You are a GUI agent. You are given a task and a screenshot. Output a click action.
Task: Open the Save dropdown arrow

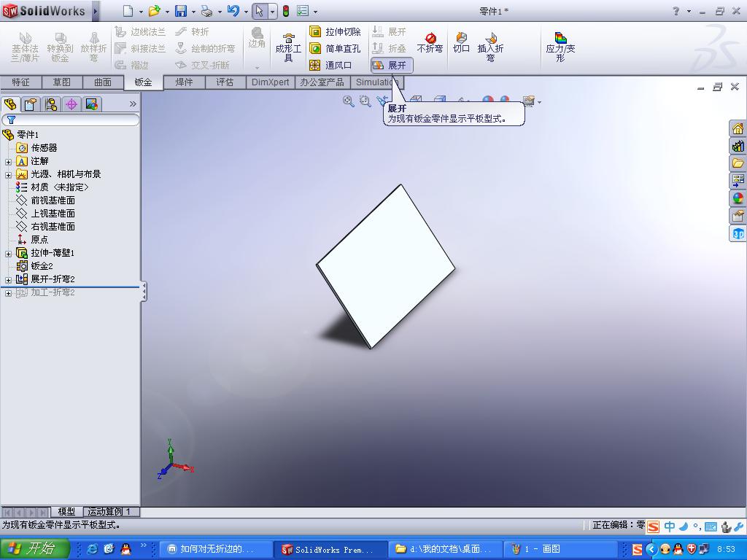click(193, 12)
